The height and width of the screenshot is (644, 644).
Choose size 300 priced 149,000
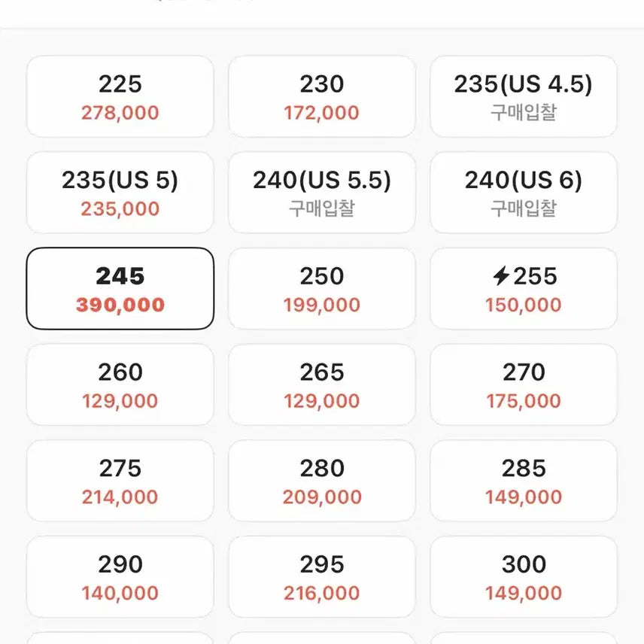click(524, 577)
